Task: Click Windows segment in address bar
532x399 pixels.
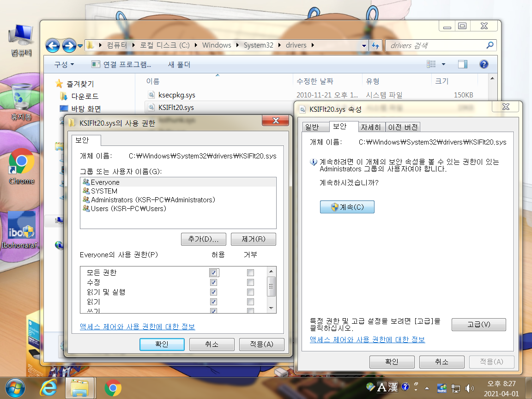Action: coord(217,45)
